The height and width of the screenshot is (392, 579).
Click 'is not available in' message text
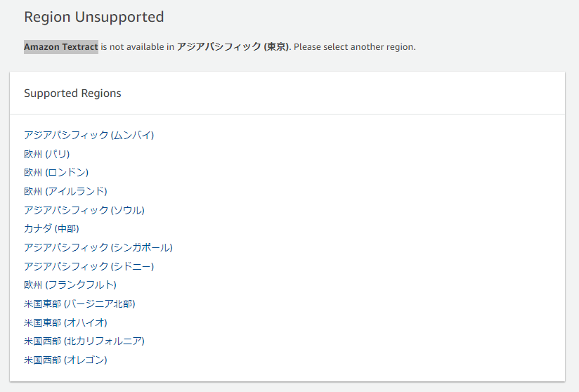point(137,47)
